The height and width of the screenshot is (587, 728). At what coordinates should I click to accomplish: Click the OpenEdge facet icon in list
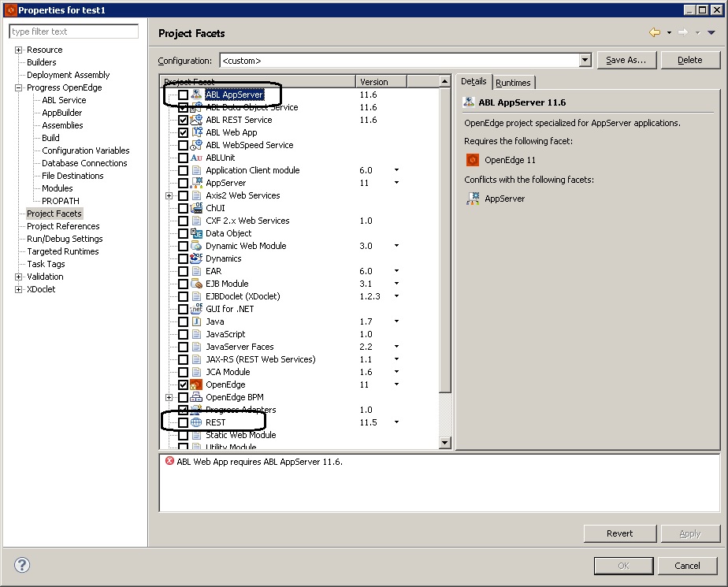click(x=196, y=385)
